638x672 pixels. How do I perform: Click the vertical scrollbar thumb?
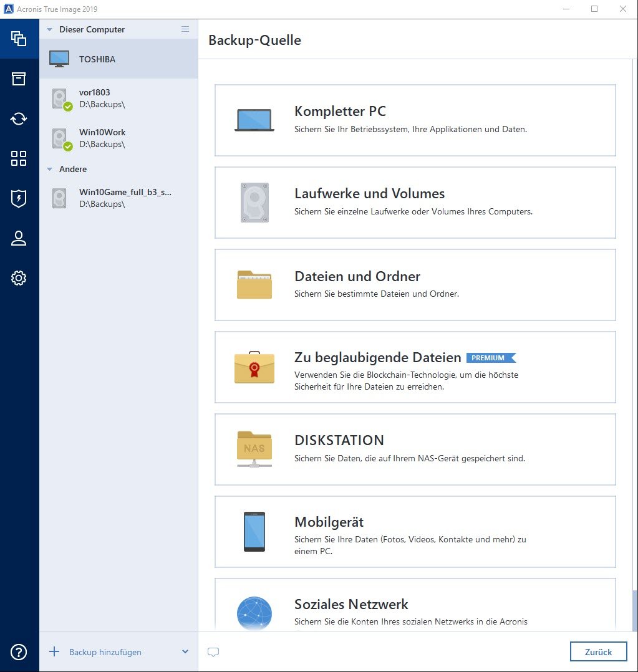pyautogui.click(x=635, y=610)
